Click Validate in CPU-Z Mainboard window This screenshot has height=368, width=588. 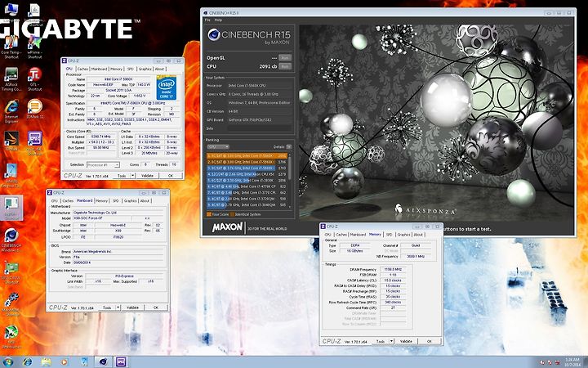(132, 307)
